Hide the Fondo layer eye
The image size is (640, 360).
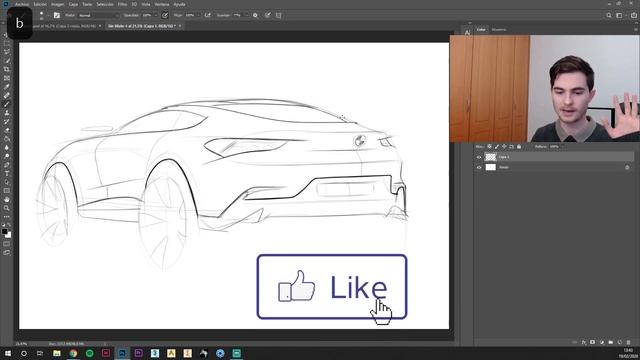[x=479, y=167]
